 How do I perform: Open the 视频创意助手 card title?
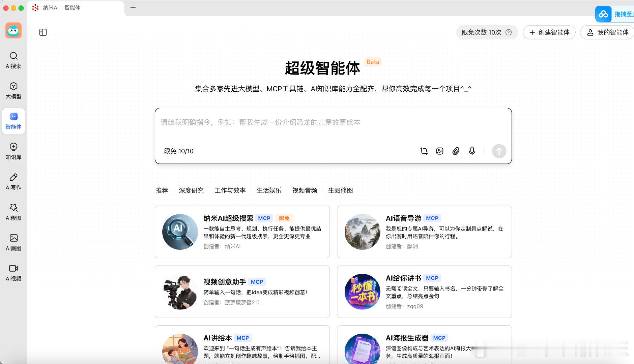(x=225, y=282)
